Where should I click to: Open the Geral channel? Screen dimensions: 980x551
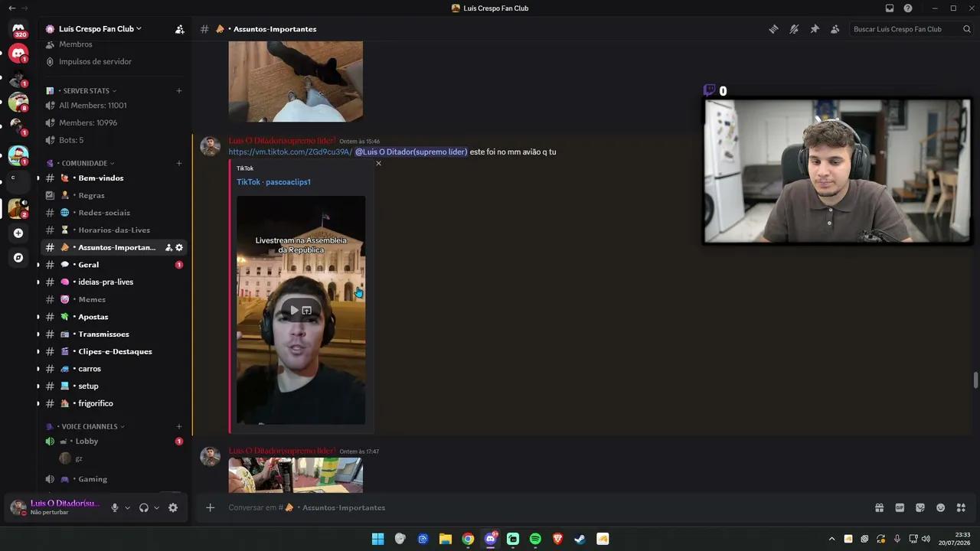pyautogui.click(x=113, y=265)
